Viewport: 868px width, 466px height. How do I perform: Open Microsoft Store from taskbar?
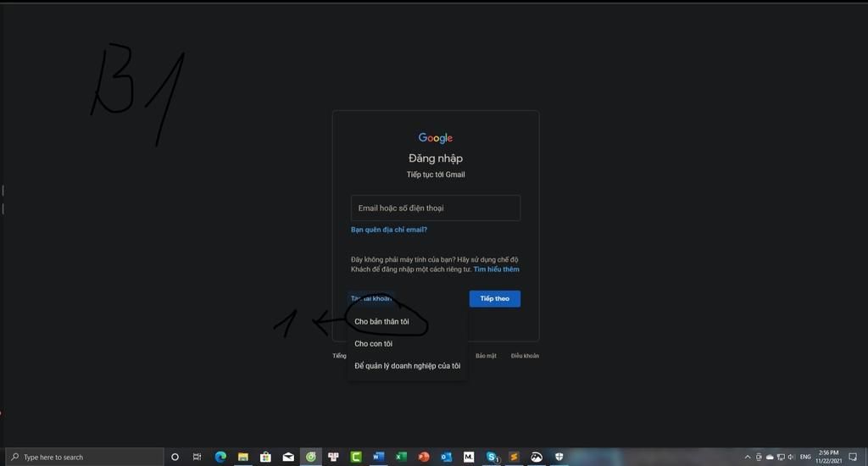click(x=265, y=458)
